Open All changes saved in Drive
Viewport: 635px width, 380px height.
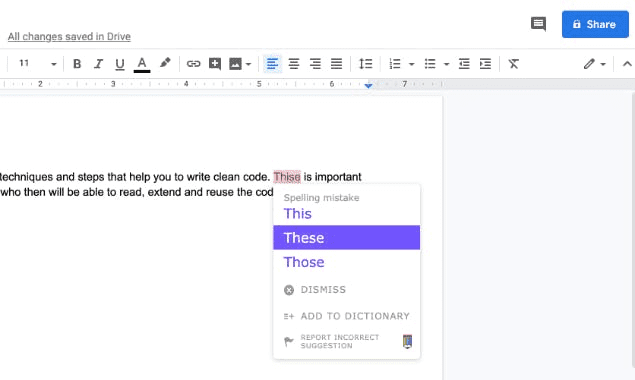click(x=69, y=36)
